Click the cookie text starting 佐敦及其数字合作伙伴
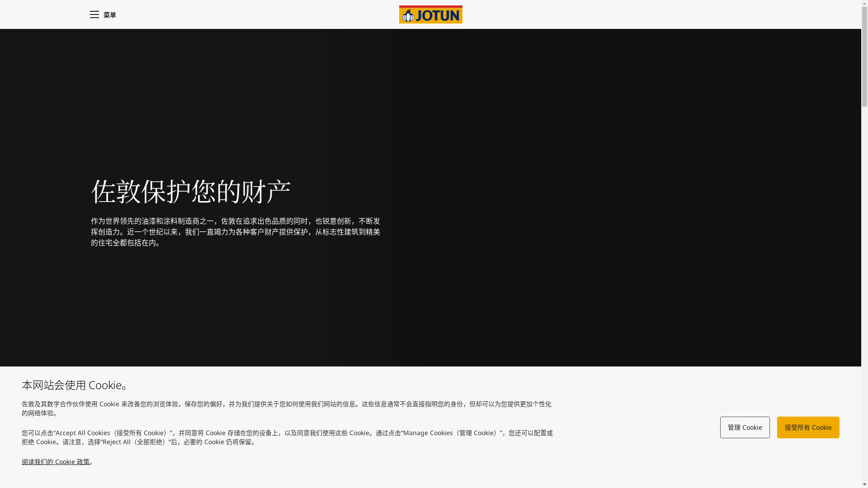This screenshot has height=488, width=868. click(287, 408)
